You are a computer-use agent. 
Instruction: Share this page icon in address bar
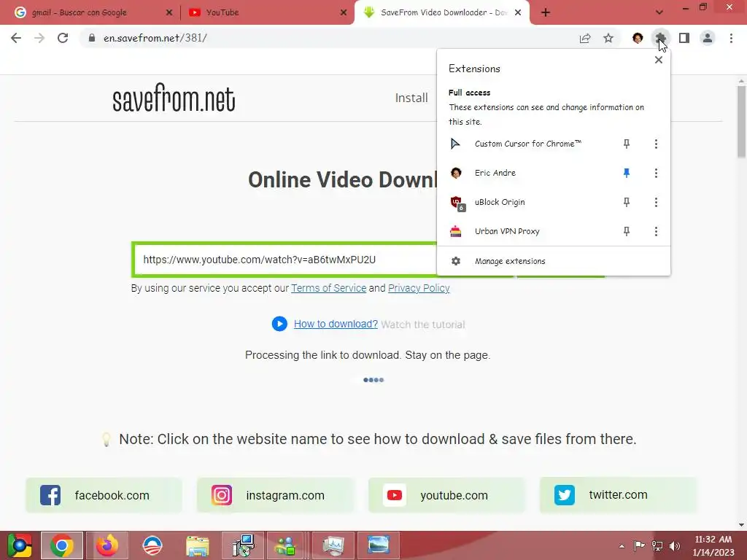coord(585,38)
